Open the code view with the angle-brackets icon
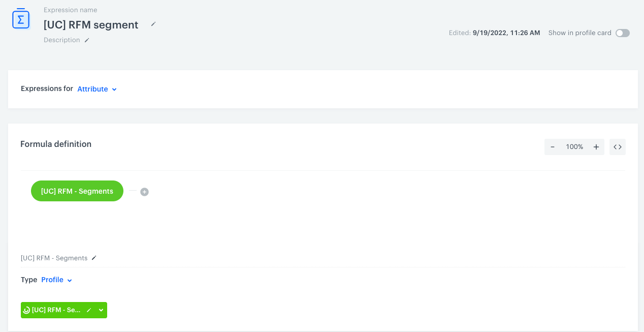644x332 pixels. (618, 146)
